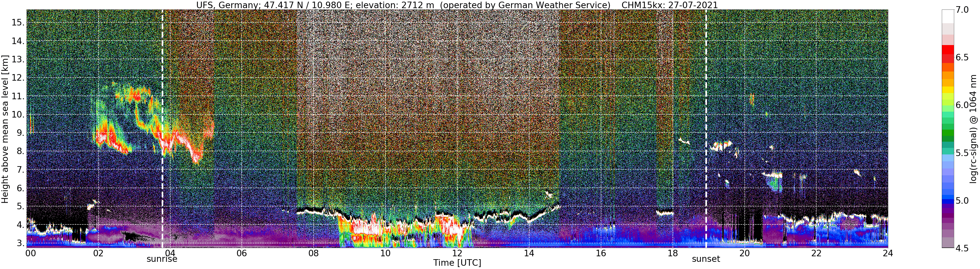Click the 20 tick on time axis
Image resolution: width=980 pixels, height=269 pixels.
[744, 253]
